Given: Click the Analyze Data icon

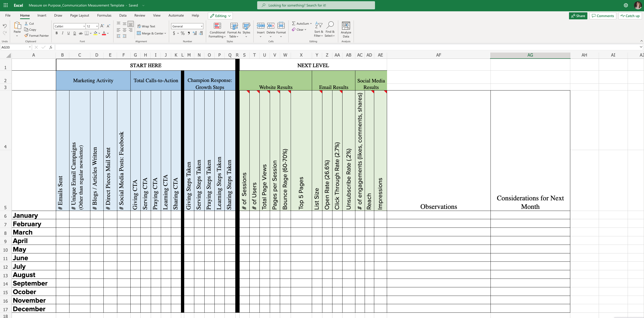Looking at the screenshot, I should (346, 28).
